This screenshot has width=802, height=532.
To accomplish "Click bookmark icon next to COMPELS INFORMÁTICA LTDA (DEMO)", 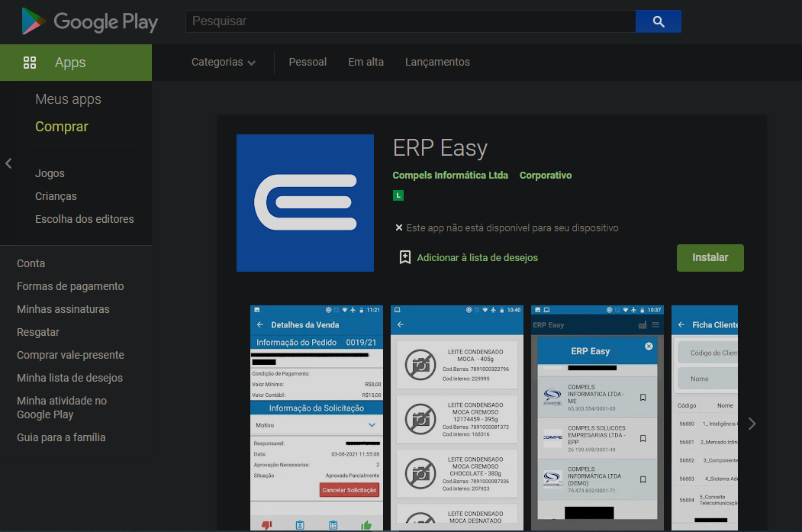I will point(643,479).
